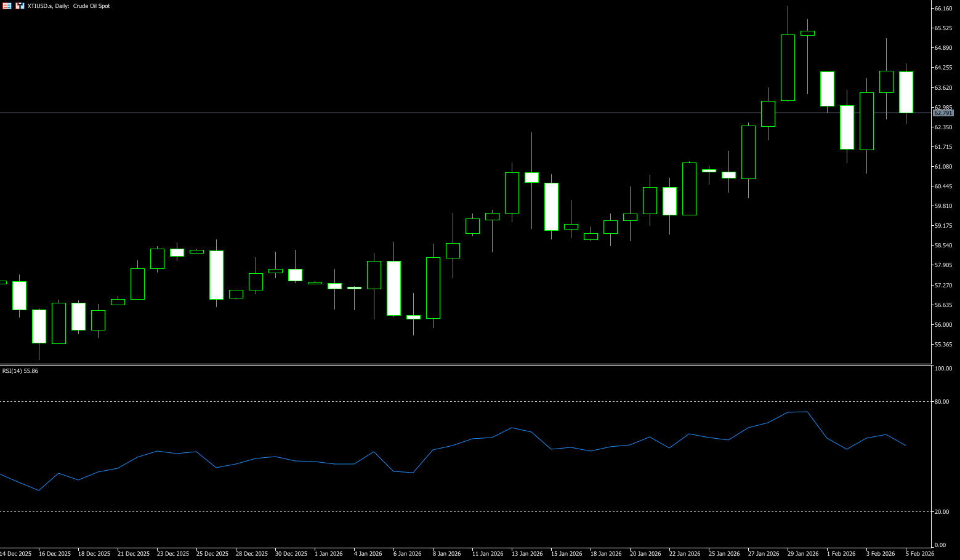Click the 56.000 price scale label
The height and width of the screenshot is (560, 960).
[x=943, y=325]
